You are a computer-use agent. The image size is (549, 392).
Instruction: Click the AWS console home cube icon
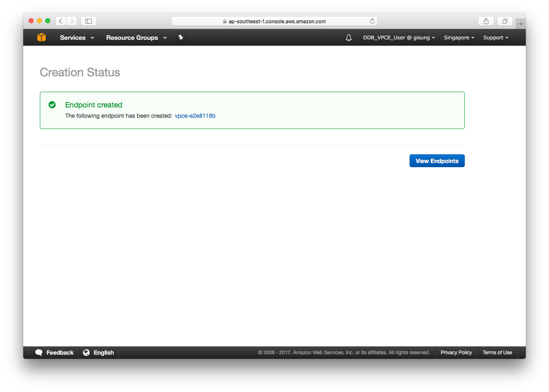pyautogui.click(x=41, y=37)
